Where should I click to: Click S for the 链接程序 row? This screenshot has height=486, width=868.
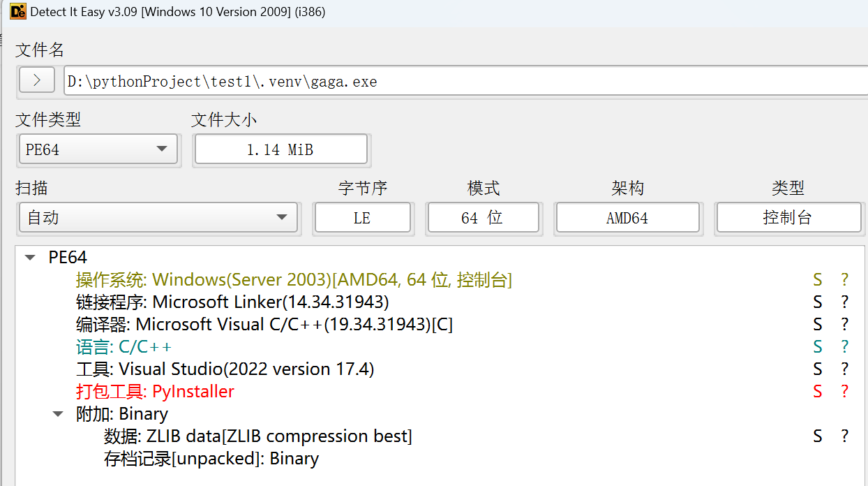click(818, 302)
